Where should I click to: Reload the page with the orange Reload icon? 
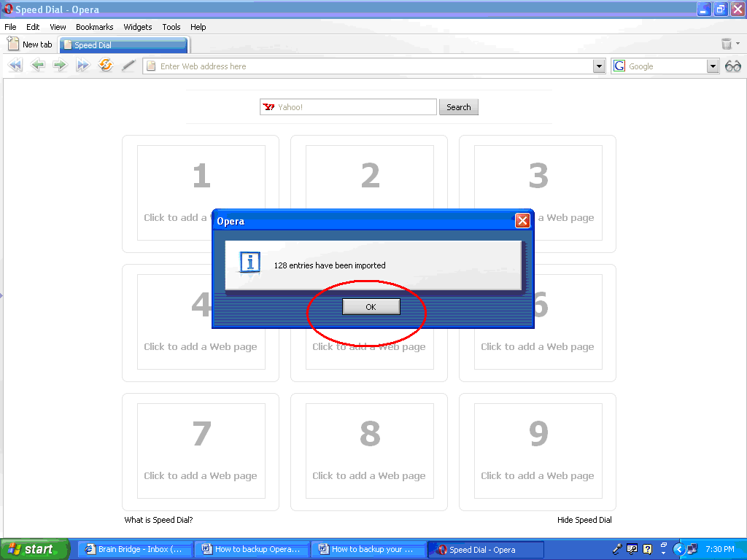click(x=105, y=65)
